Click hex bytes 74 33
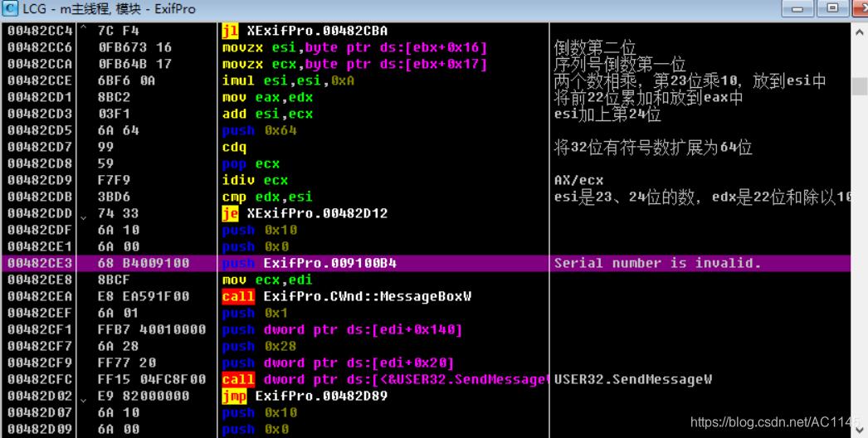Image resolution: width=868 pixels, height=438 pixels. 118,213
